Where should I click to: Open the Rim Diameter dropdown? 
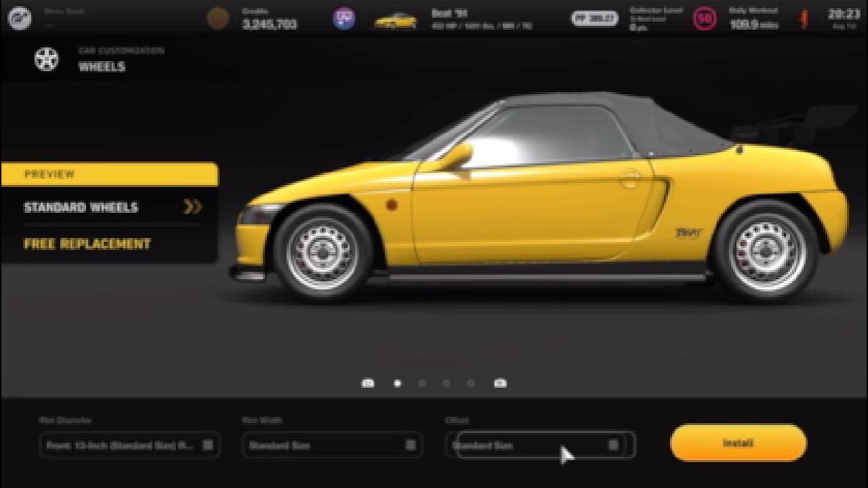(130, 445)
